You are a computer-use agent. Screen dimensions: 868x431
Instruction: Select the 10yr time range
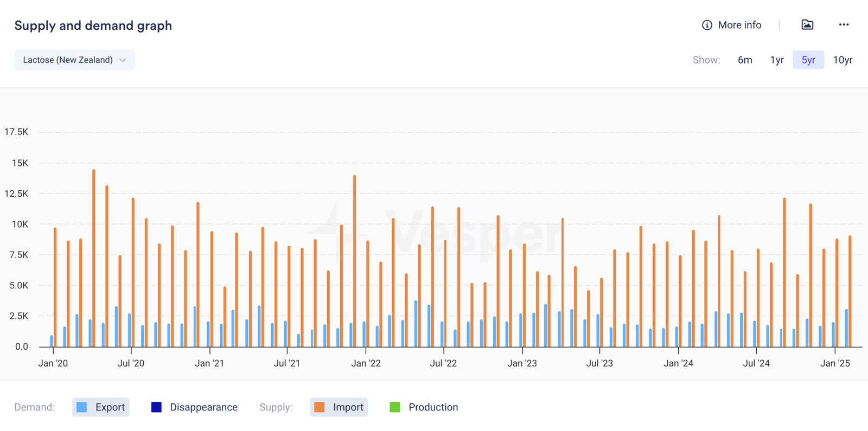click(843, 60)
